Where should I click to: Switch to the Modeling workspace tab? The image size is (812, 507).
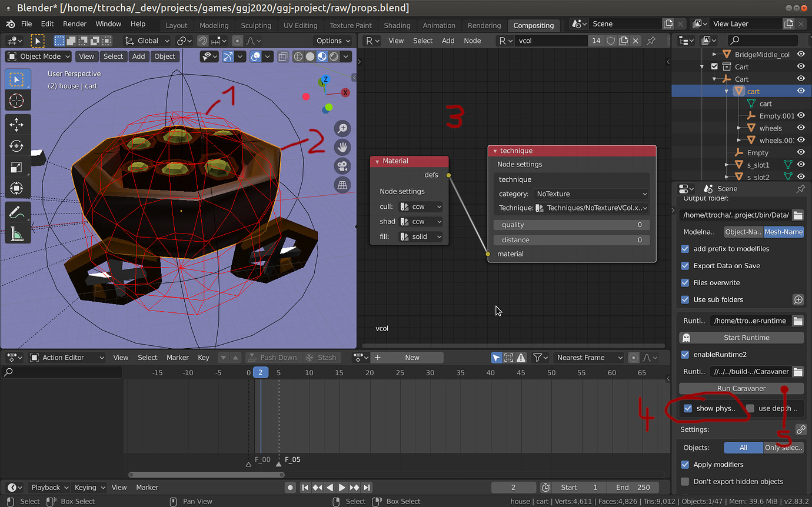214,25
